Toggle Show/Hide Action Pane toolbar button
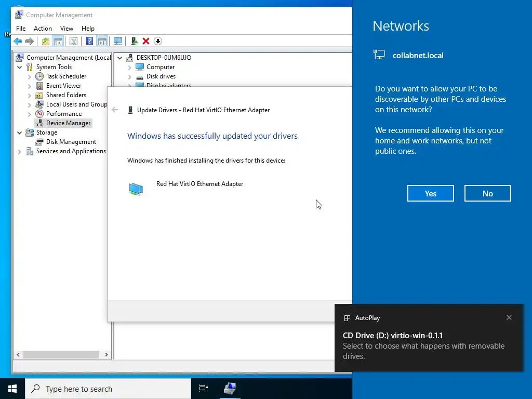Viewport: 532px width, 399px height. pyautogui.click(x=102, y=42)
